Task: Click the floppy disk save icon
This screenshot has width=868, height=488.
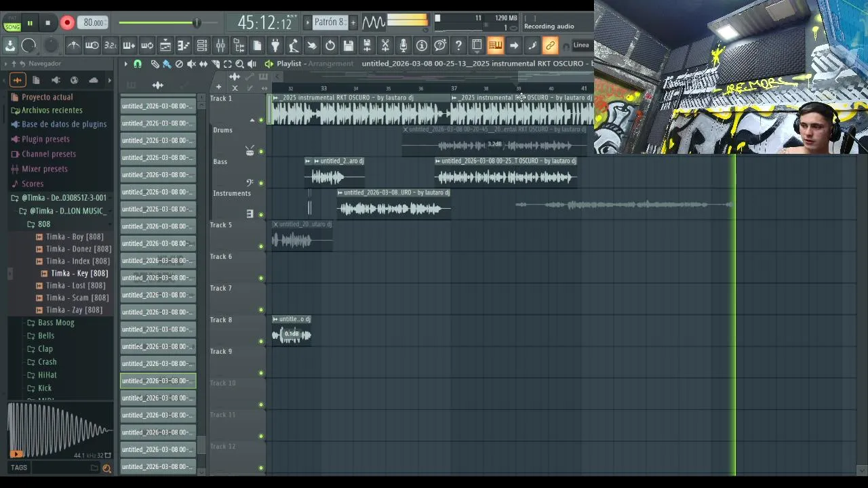Action: point(349,45)
